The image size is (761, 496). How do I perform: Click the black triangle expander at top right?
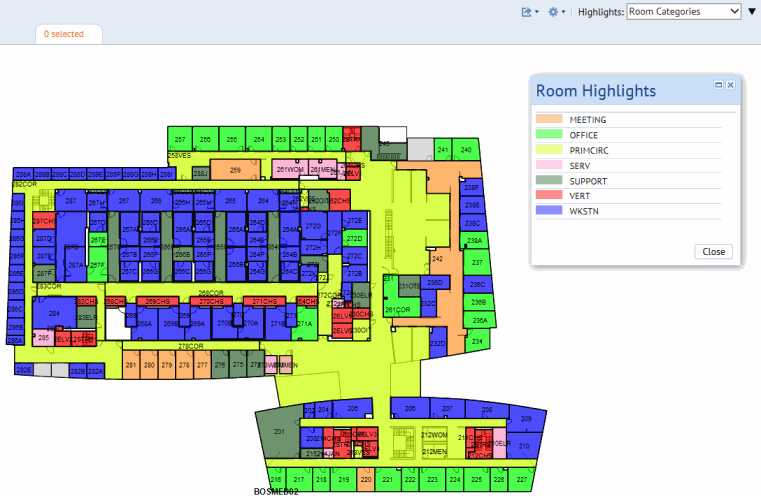[752, 12]
